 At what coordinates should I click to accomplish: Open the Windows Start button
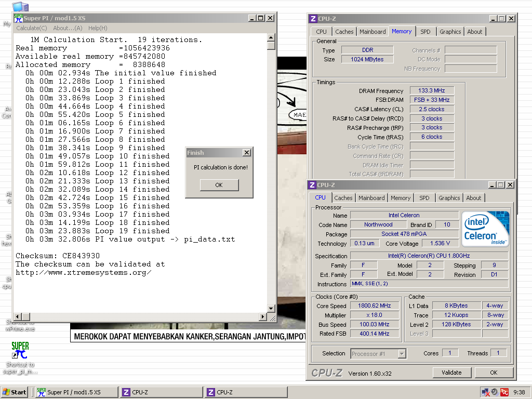(x=14, y=392)
